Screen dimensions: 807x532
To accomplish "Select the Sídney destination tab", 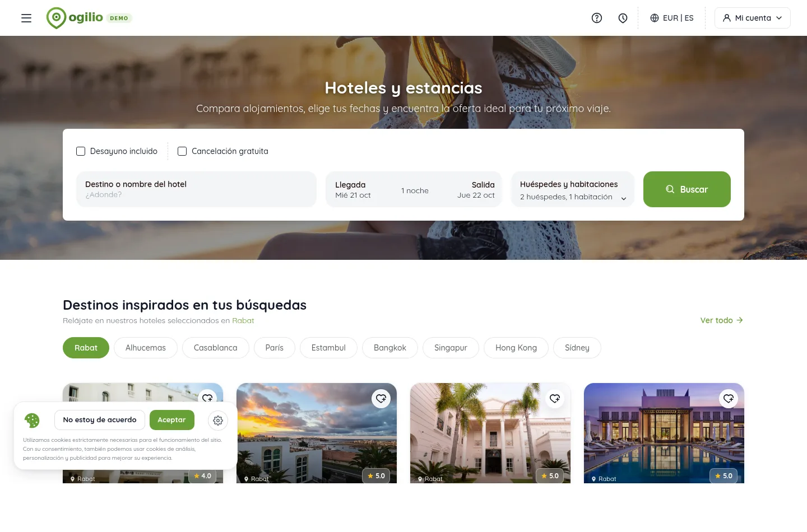I will tap(577, 348).
